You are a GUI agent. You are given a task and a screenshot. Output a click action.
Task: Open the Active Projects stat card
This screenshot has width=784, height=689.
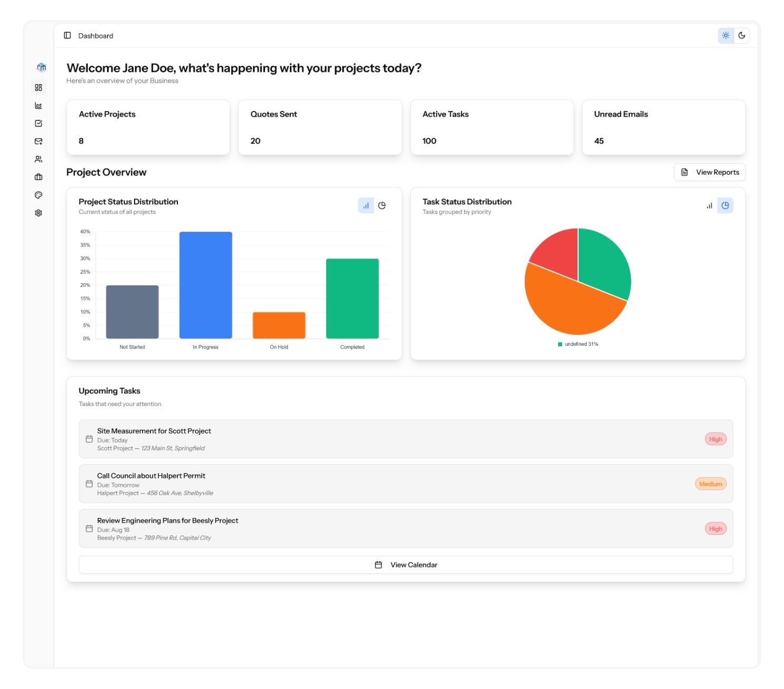click(148, 127)
